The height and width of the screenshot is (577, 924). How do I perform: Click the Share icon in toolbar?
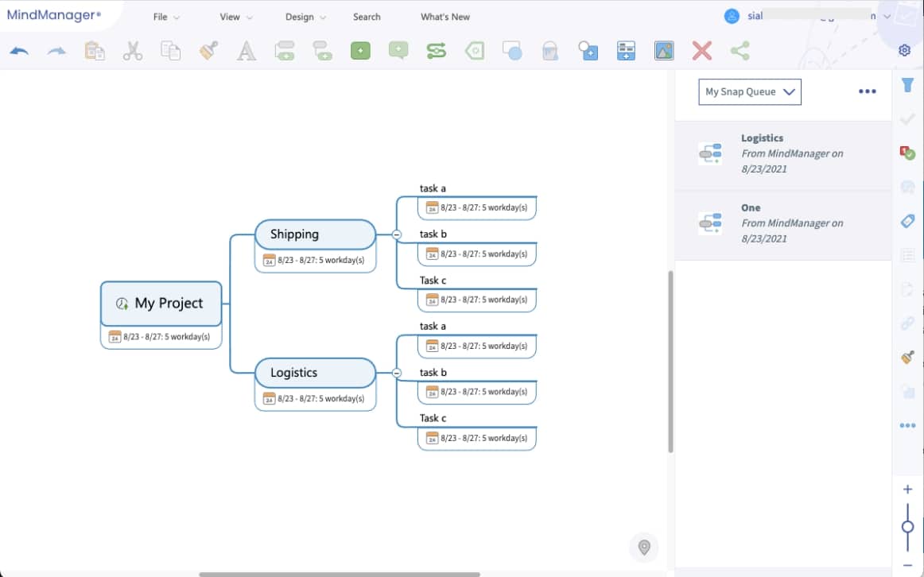740,52
